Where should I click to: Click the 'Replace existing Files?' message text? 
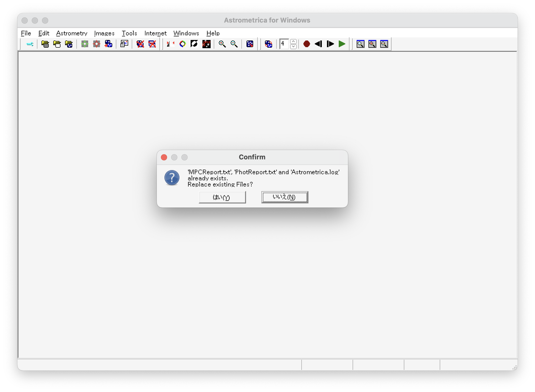tap(220, 184)
